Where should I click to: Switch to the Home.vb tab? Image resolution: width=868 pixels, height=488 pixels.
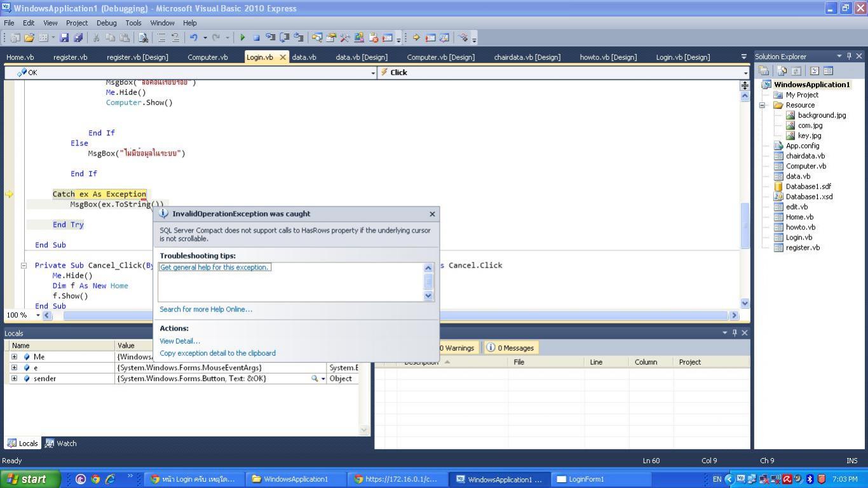pos(20,57)
